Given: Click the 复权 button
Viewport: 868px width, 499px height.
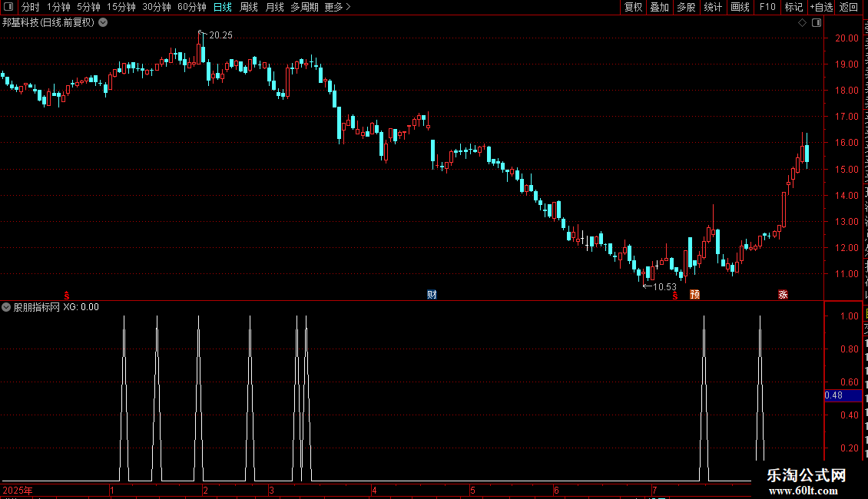Looking at the screenshot, I should click(633, 7).
